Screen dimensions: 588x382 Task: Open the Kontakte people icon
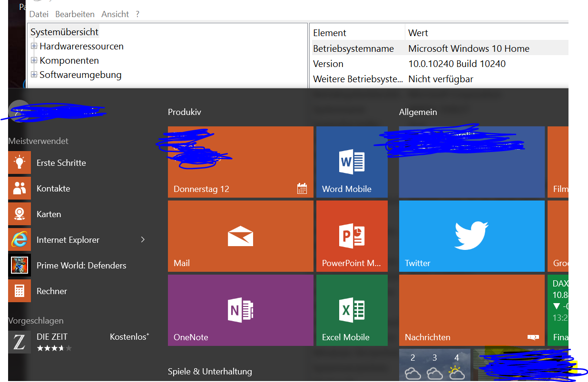20,188
